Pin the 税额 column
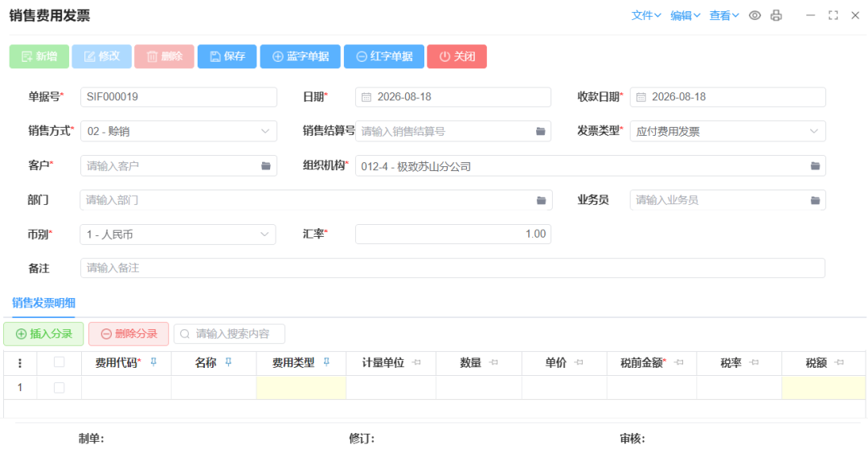 [x=839, y=363]
